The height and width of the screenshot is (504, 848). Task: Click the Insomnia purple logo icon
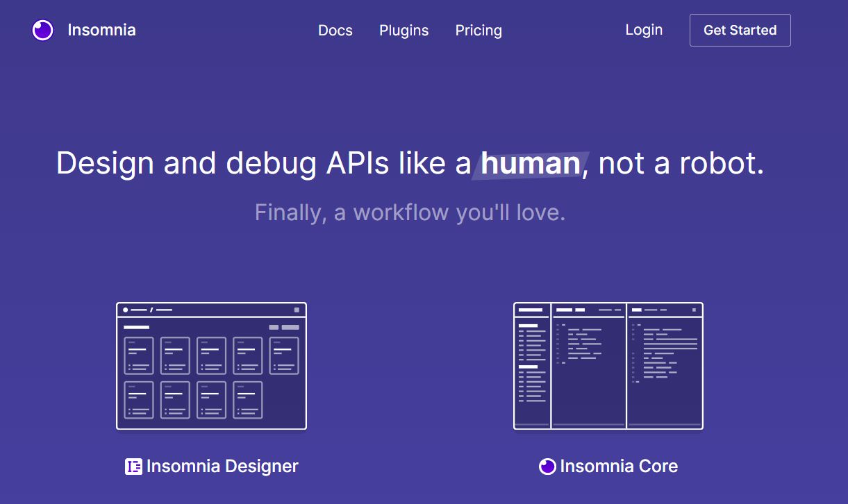coord(43,30)
